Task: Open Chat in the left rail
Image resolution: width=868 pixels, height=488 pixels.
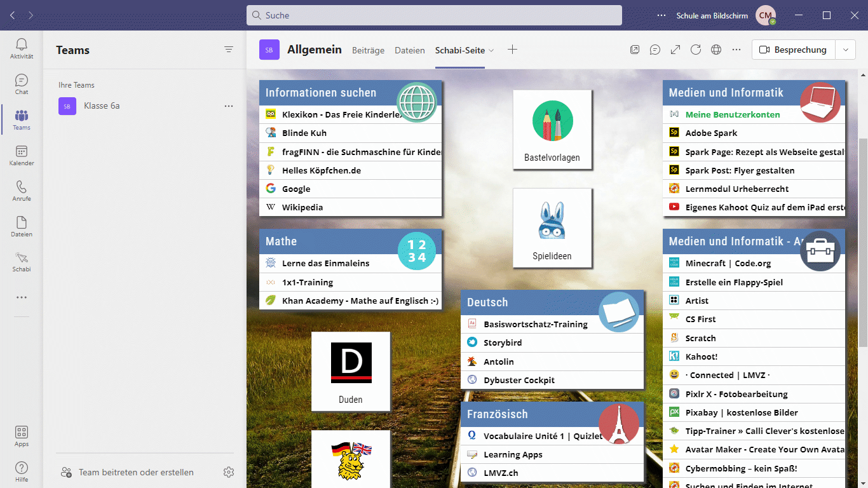Action: pos(22,84)
